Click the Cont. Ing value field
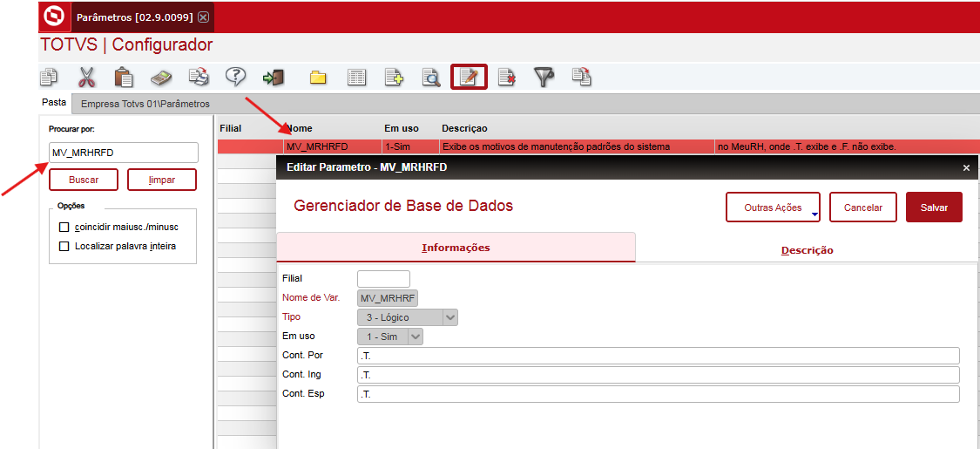 (659, 375)
